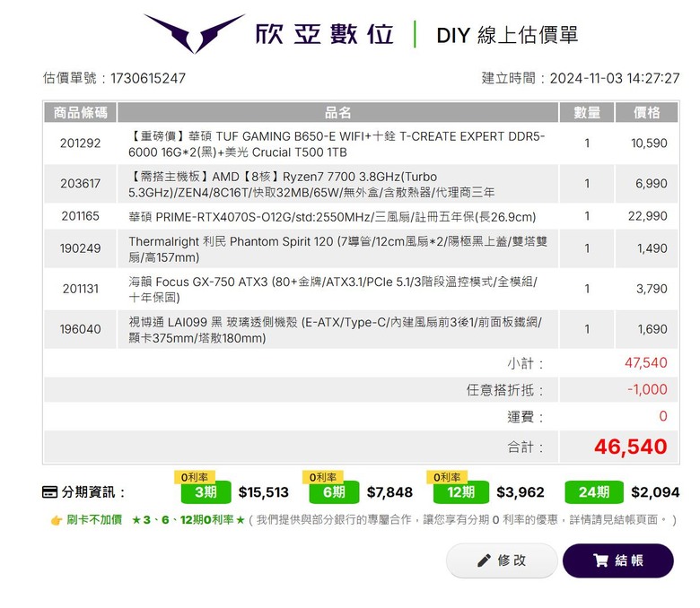The width and height of the screenshot is (700, 608).
Task: Click the quote number 1730615247
Action: 148,79
